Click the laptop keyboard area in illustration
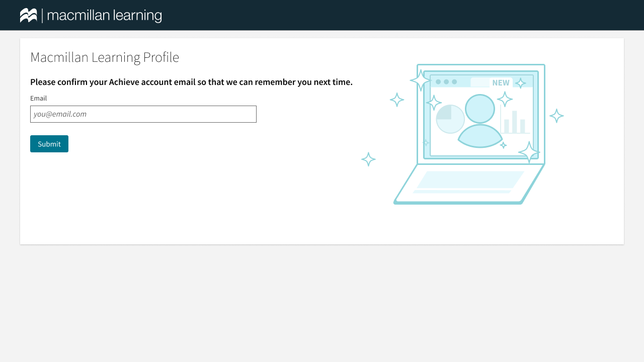Screen dimensions: 644x362 click(469, 181)
